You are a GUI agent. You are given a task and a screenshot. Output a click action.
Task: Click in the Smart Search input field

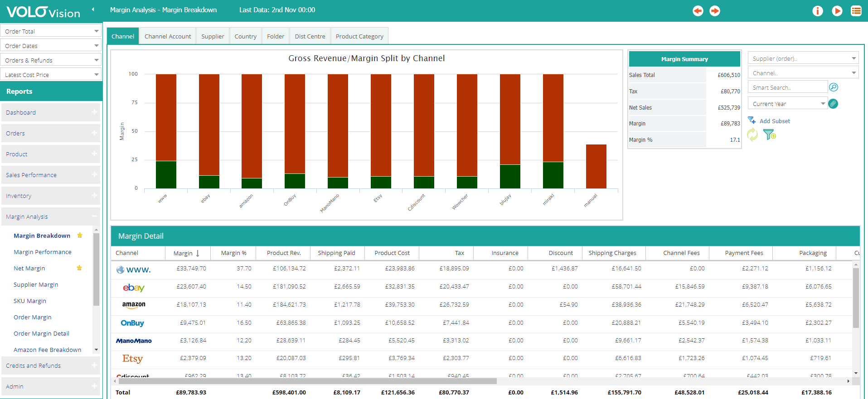coord(788,87)
